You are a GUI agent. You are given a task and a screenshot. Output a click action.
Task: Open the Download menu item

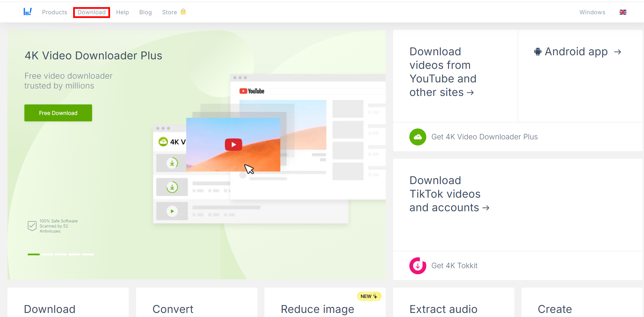point(92,12)
